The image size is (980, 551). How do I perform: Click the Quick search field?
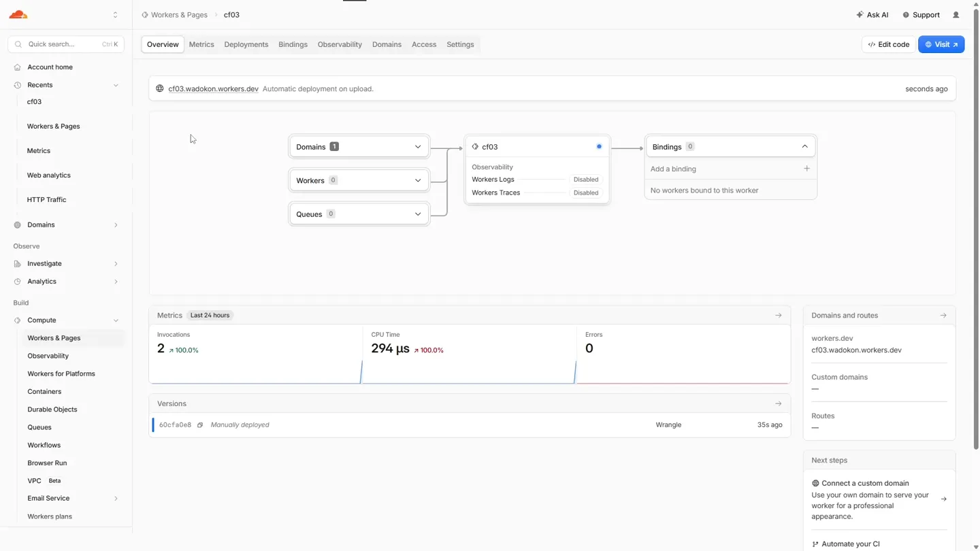coord(66,44)
